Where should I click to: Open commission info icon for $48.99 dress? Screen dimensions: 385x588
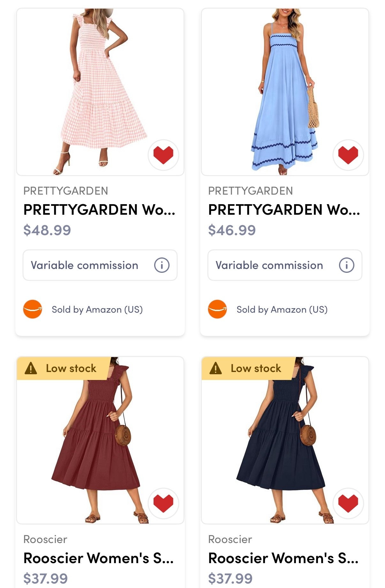(x=162, y=265)
